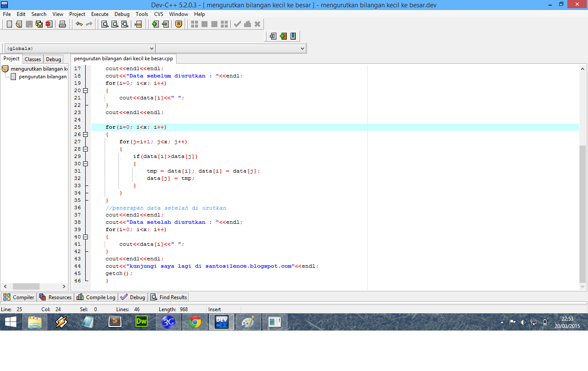Open the Find Results bottom tab
The image size is (588, 371).
(169, 297)
